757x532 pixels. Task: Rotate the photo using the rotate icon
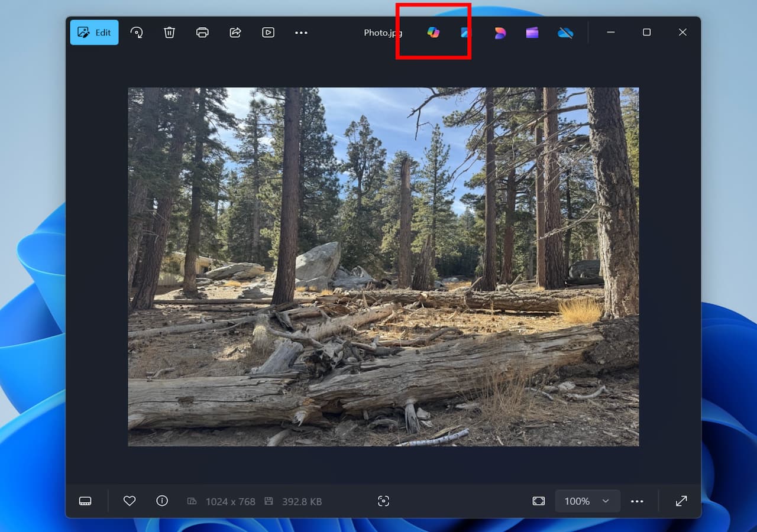[x=137, y=33]
